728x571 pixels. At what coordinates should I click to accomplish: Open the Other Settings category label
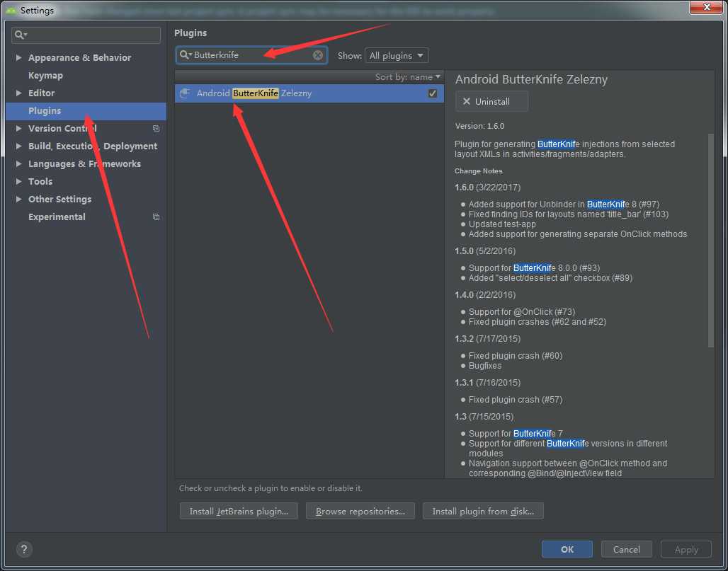[60, 199]
